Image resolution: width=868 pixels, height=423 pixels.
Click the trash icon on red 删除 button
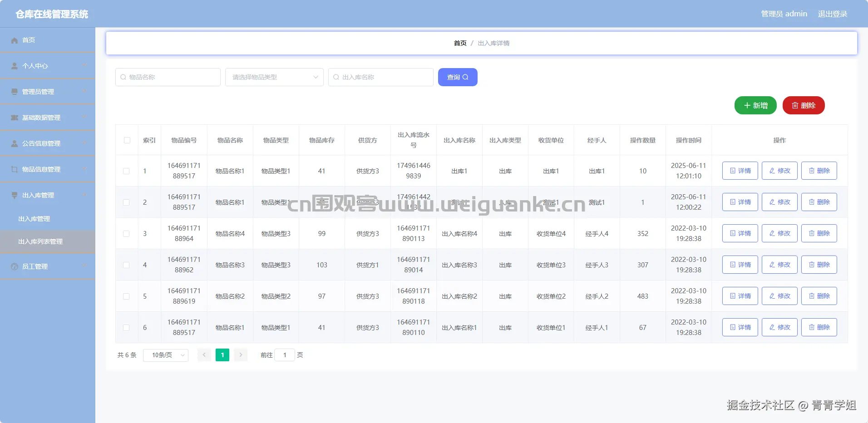pos(795,106)
